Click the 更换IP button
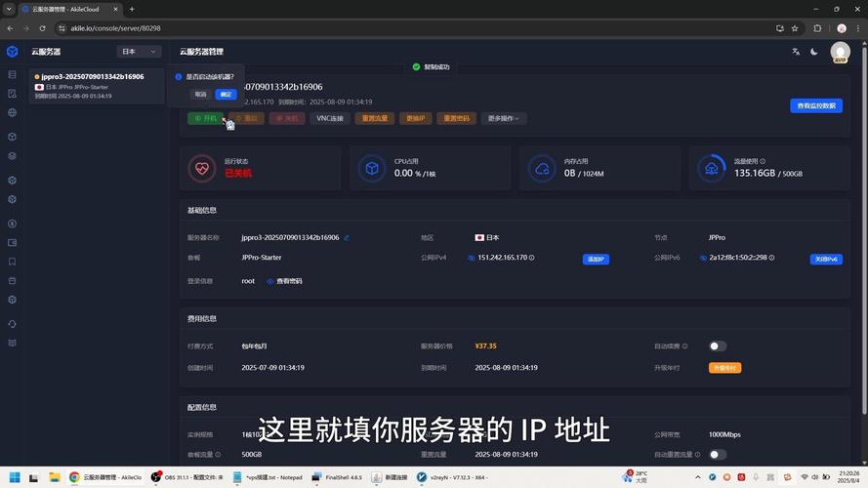This screenshot has width=868, height=488. click(x=415, y=118)
